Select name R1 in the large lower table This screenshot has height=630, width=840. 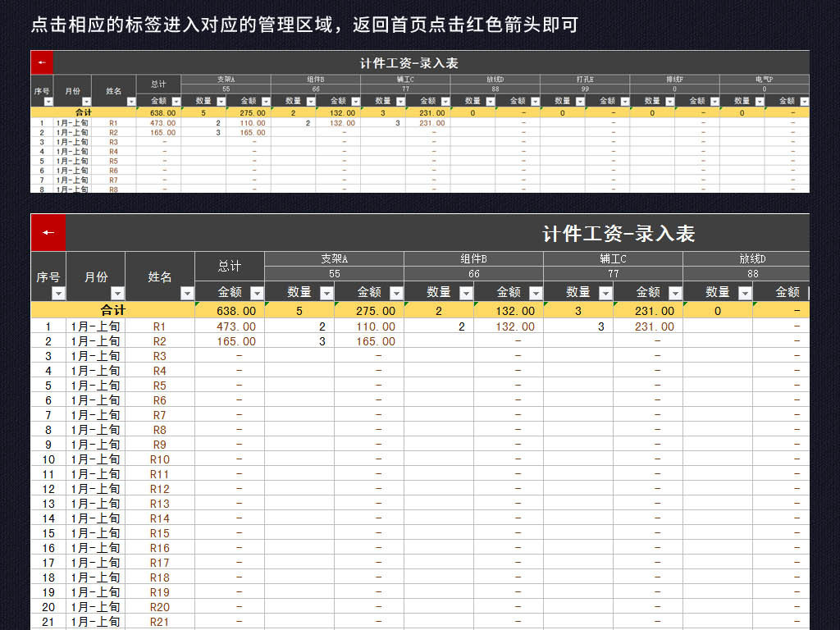[x=160, y=326]
